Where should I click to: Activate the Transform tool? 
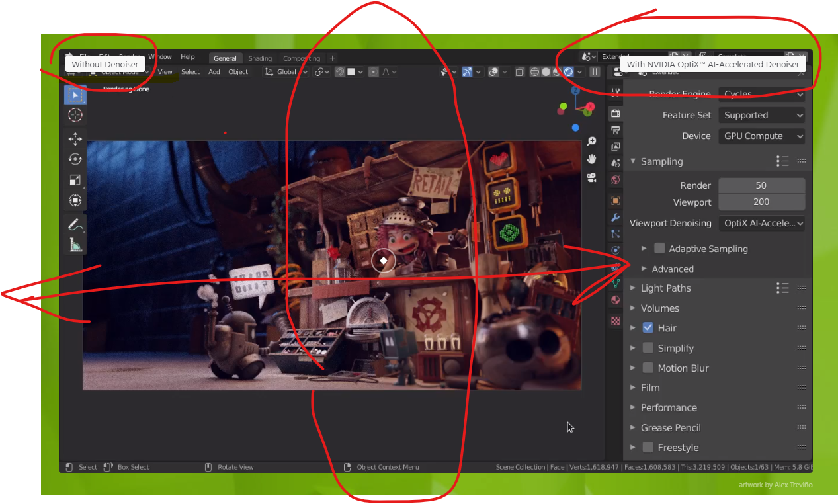(x=75, y=200)
